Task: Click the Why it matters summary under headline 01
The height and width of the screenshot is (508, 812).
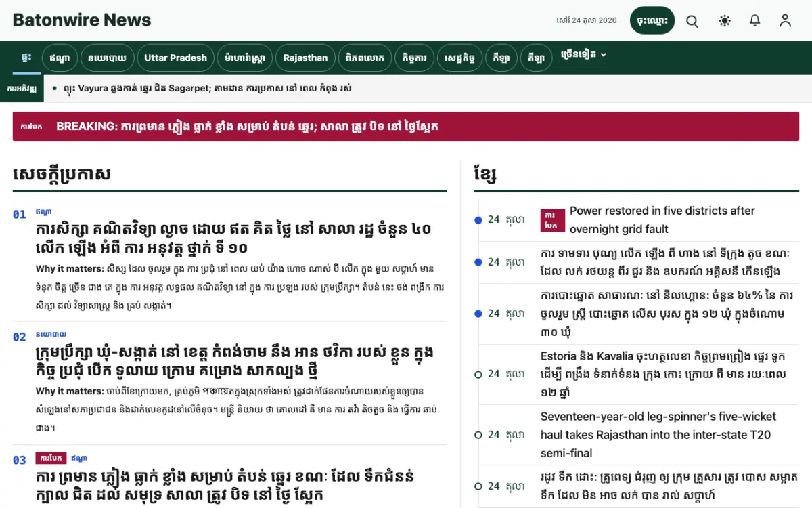Action: point(240,287)
